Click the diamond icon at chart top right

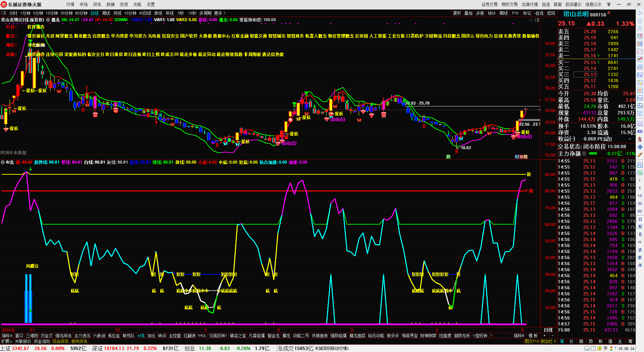coord(531,20)
